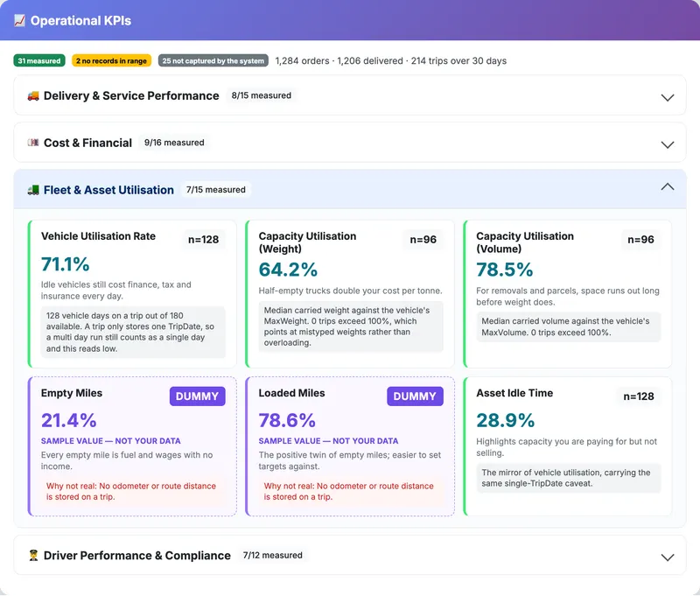Click the 71.1% Vehicle Utilisation value
Viewport: 700px width, 596px height.
coord(65,264)
